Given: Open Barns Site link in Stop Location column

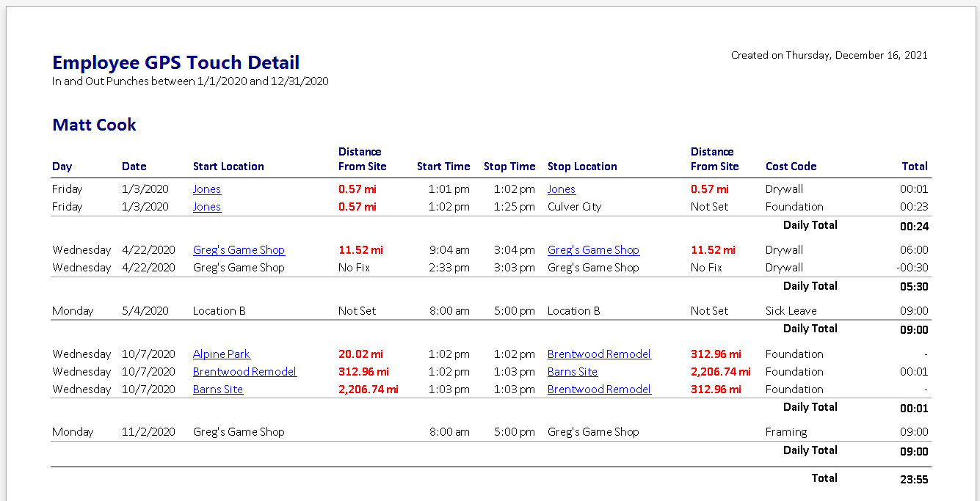Looking at the screenshot, I should tap(572, 372).
